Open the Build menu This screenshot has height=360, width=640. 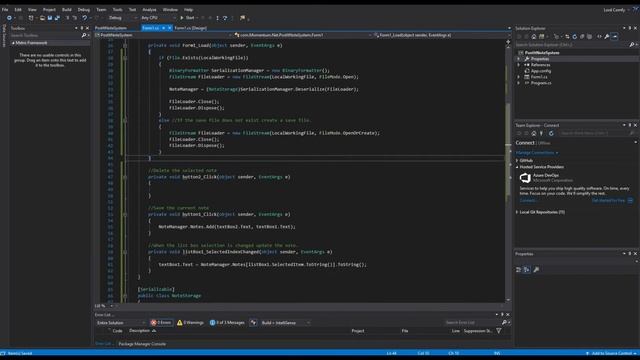coord(67,9)
